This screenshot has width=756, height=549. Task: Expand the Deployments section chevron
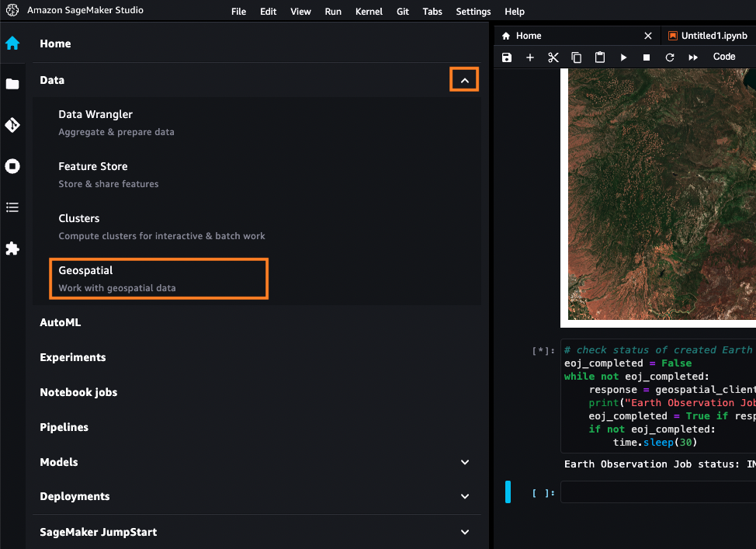[x=465, y=496]
